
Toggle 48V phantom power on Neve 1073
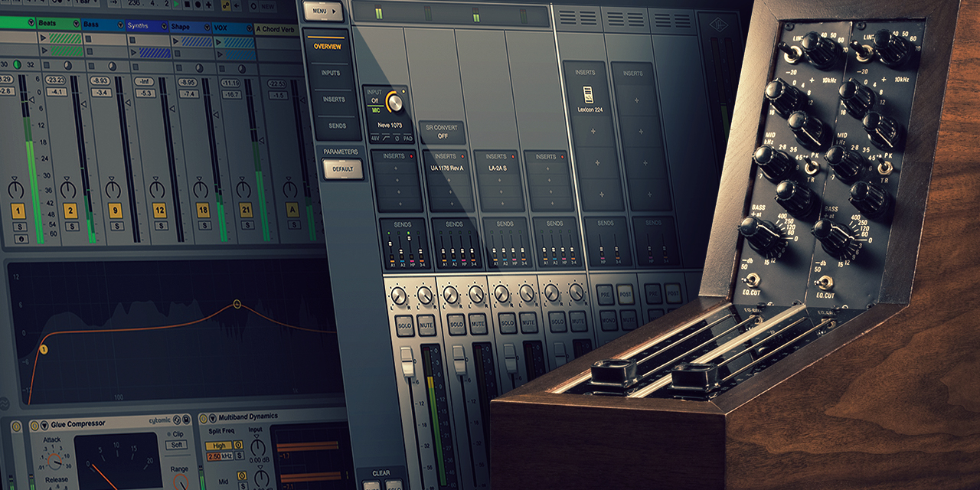click(x=375, y=139)
